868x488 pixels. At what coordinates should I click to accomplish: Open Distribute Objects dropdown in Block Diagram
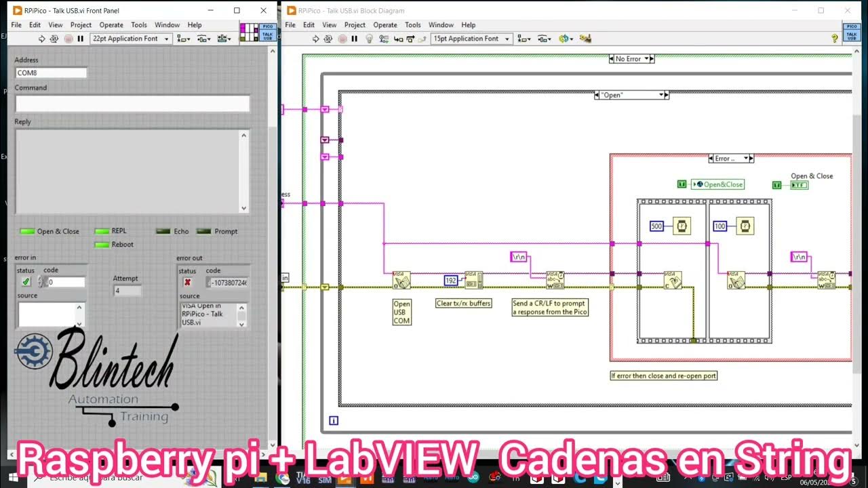click(x=543, y=39)
